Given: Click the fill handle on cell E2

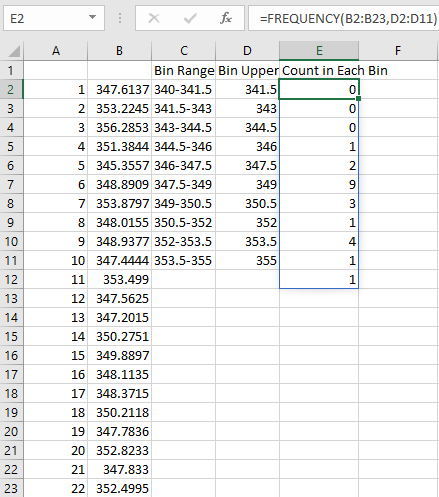Looking at the screenshot, I should click(x=359, y=99).
